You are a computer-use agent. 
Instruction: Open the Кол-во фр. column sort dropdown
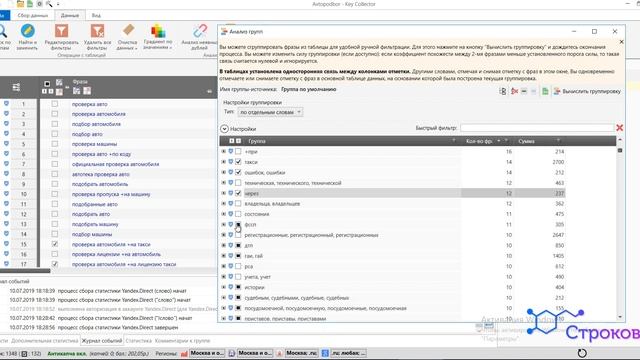498,141
